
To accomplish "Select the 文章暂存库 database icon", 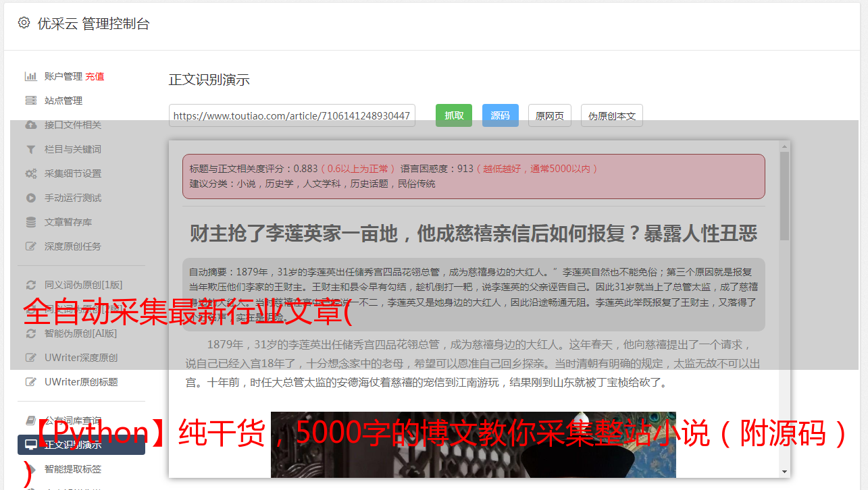I will [x=31, y=222].
